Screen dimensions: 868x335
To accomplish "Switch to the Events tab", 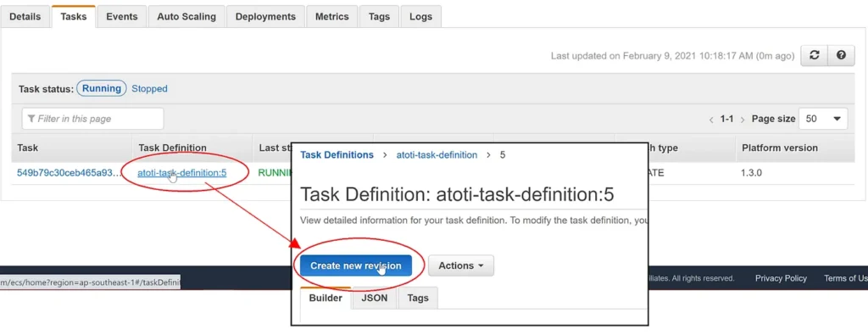I will (122, 17).
